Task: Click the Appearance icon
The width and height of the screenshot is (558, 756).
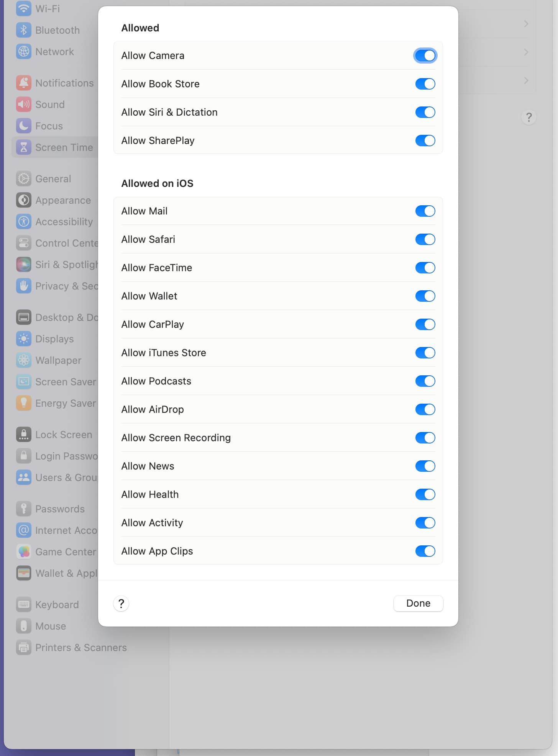Action: (24, 200)
